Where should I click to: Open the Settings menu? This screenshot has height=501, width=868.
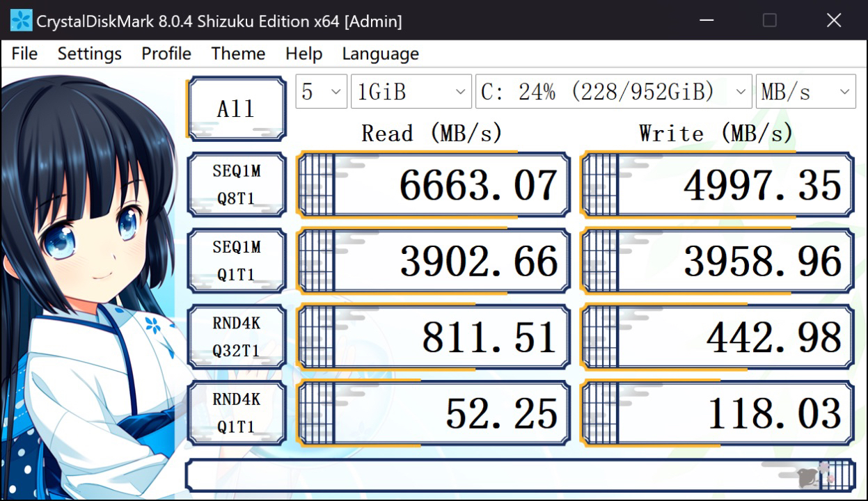tap(89, 54)
